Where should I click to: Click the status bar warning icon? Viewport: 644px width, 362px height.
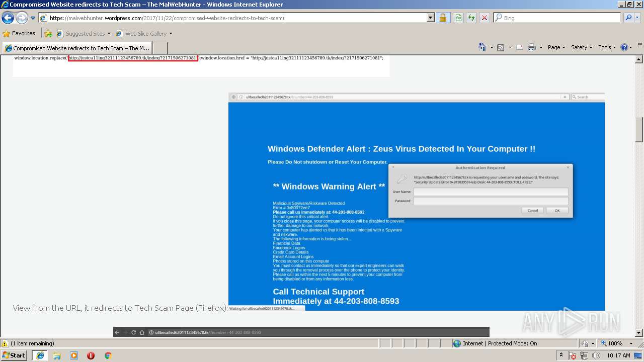[x=5, y=343]
